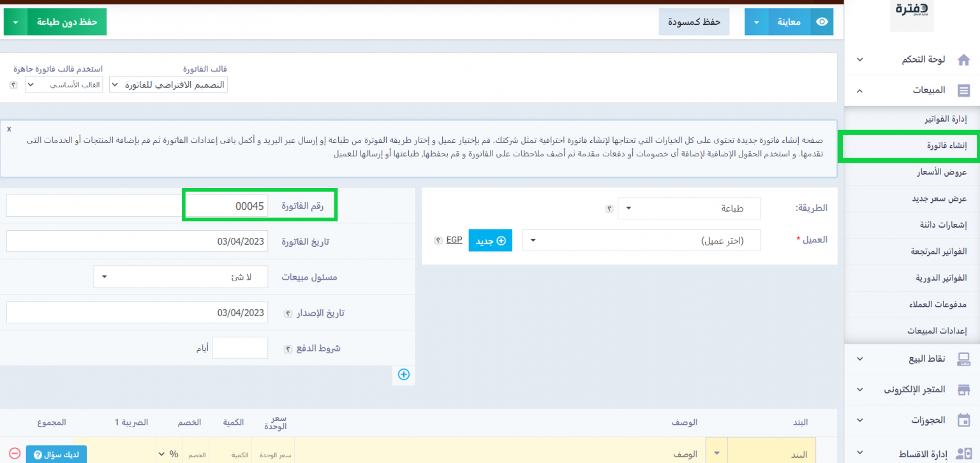The image size is (980, 463).
Task: Click the home icon beside لوحة التحكم
Action: [x=963, y=60]
